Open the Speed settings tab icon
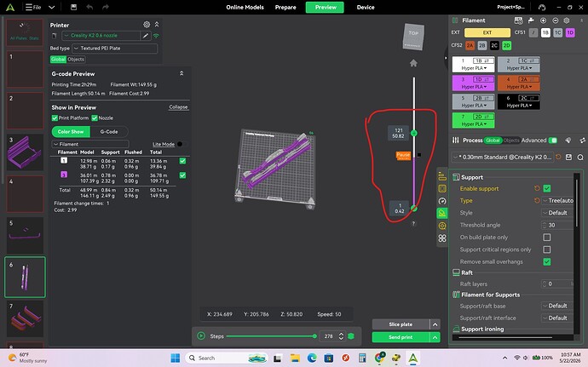Viewport: 588px width, 367px height. (x=442, y=201)
